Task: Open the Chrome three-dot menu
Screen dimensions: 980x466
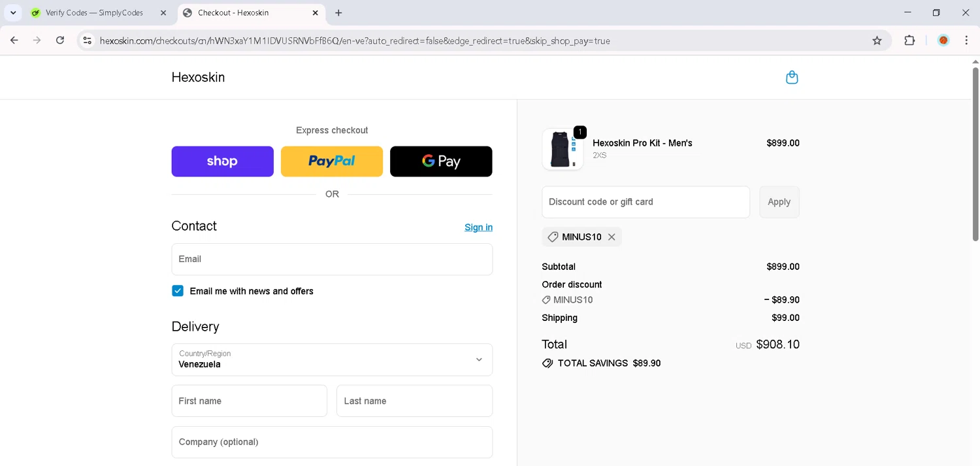Action: (966, 41)
